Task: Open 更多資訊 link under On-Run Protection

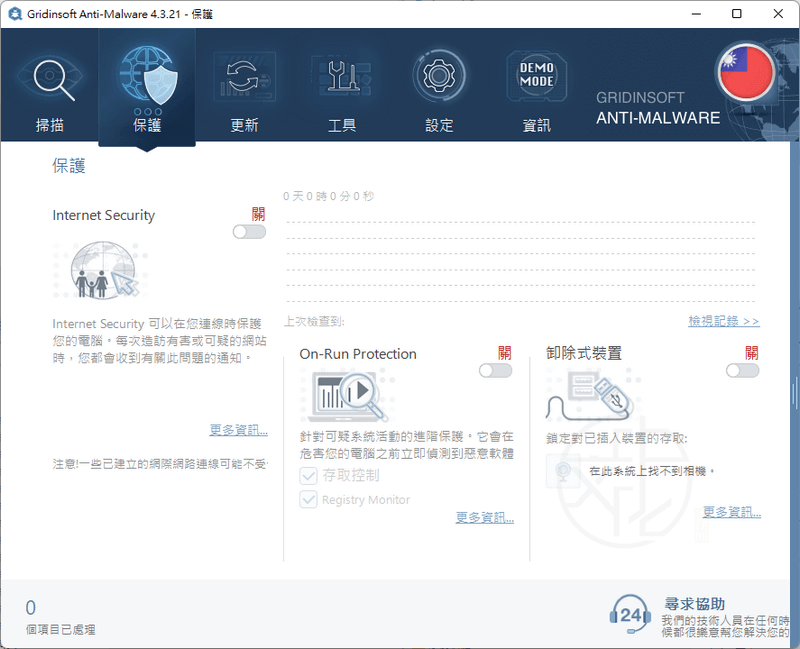Action: pyautogui.click(x=485, y=517)
